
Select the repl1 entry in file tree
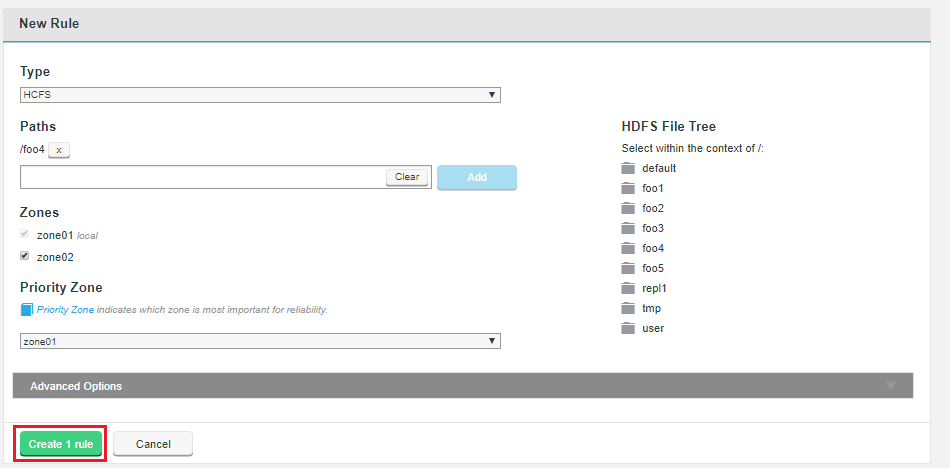point(654,289)
